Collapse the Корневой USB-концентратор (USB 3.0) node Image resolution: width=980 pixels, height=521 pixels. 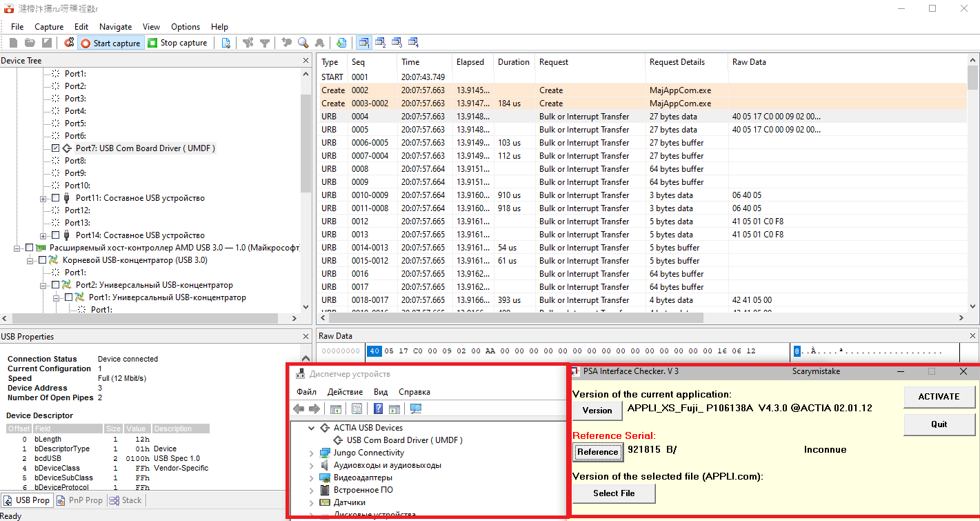point(30,261)
